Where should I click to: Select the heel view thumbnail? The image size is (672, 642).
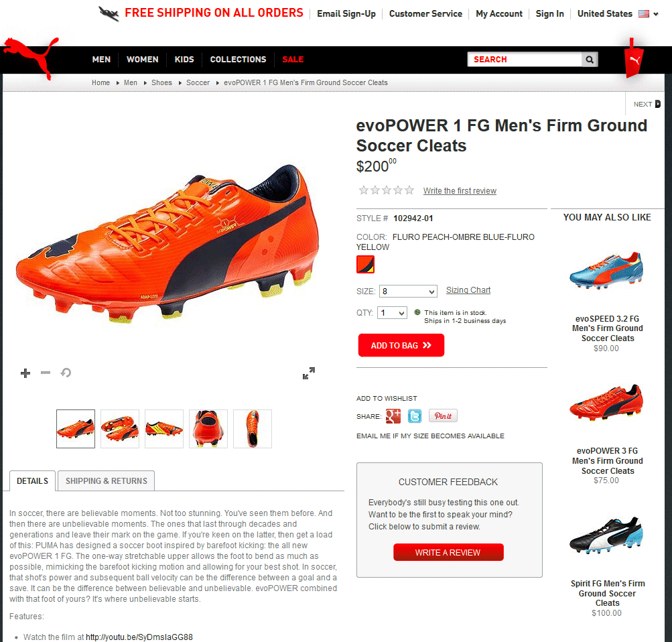208,429
